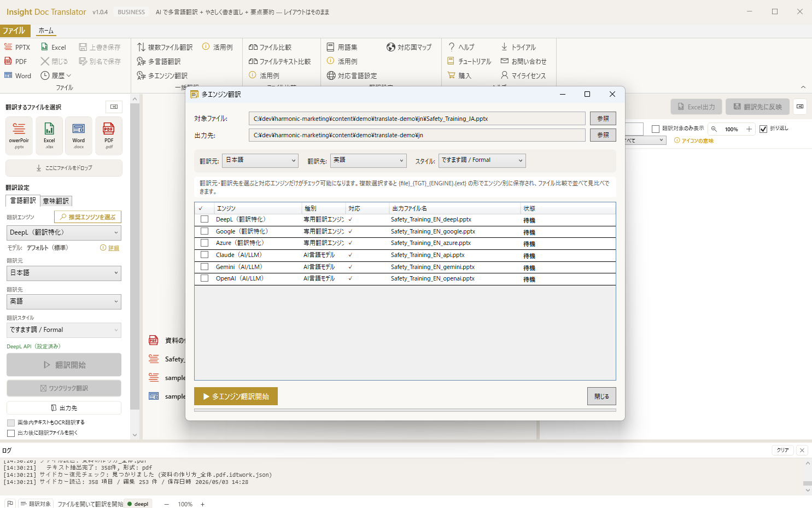The height and width of the screenshot is (508, 812).
Task: Start 複数ファイル翻訳 batch translation
Action: [x=165, y=47]
